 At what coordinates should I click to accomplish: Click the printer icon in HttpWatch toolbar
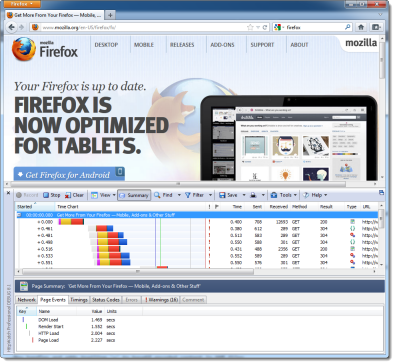(x=253, y=195)
